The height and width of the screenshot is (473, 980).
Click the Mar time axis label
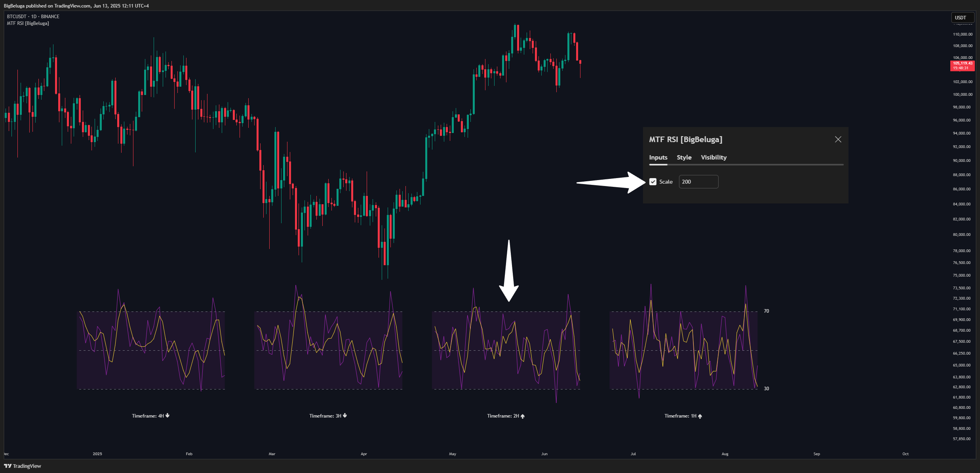coord(272,454)
